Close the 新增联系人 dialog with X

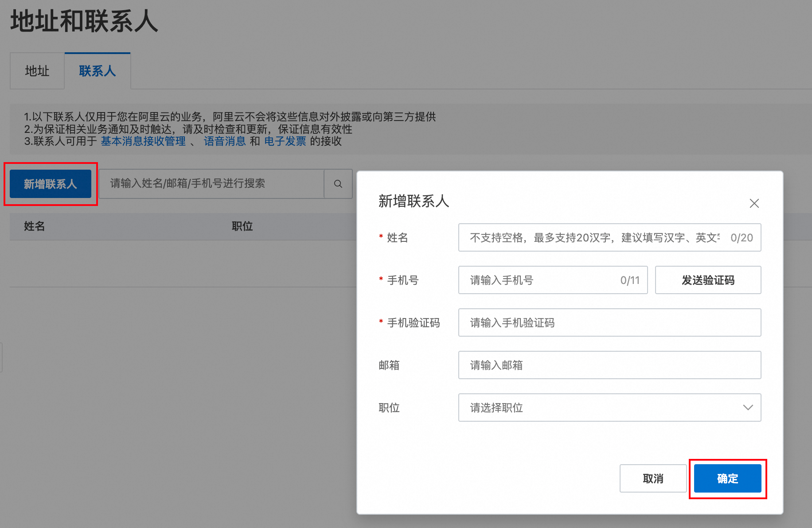click(x=754, y=203)
